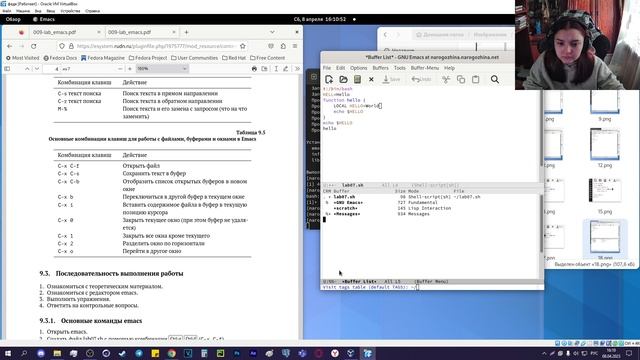Viewport: 640px width, 360px height.
Task: Expand the Firefox list-all-tabs chevron
Action: coord(272,32)
